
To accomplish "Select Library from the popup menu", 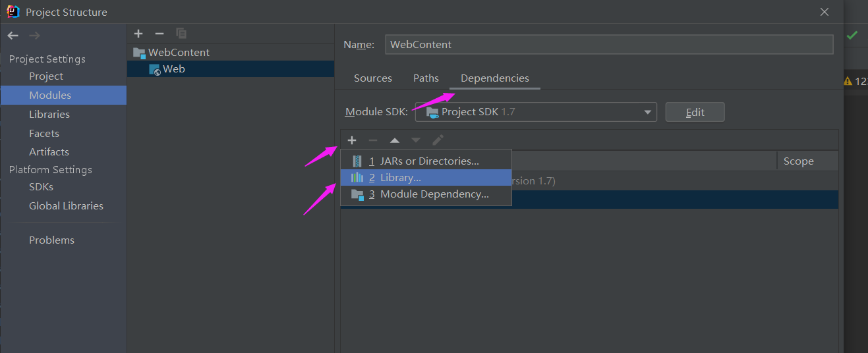I will point(400,178).
